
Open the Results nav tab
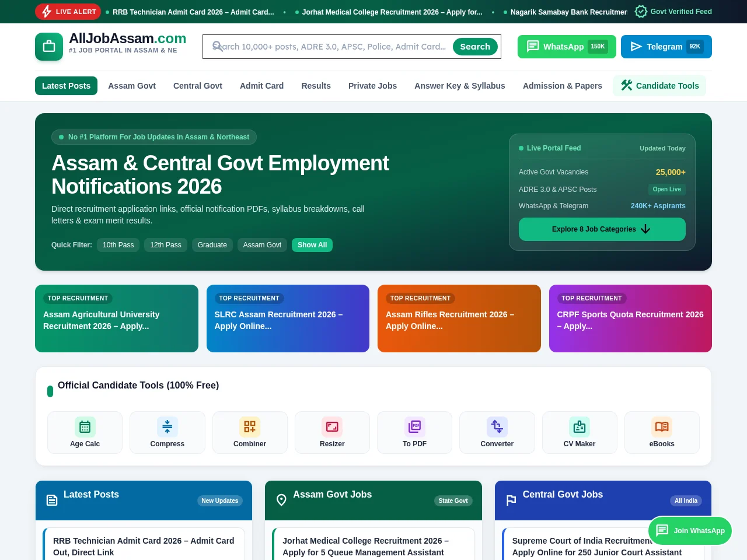click(316, 86)
